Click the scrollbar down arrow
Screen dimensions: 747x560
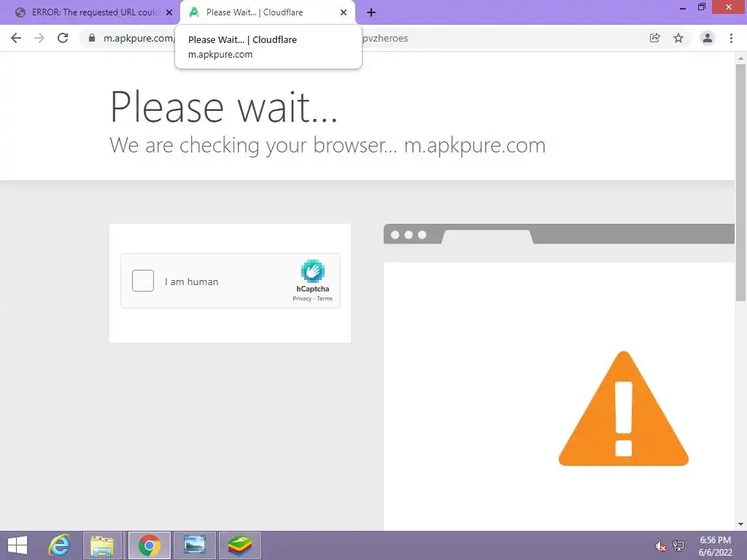click(740, 524)
